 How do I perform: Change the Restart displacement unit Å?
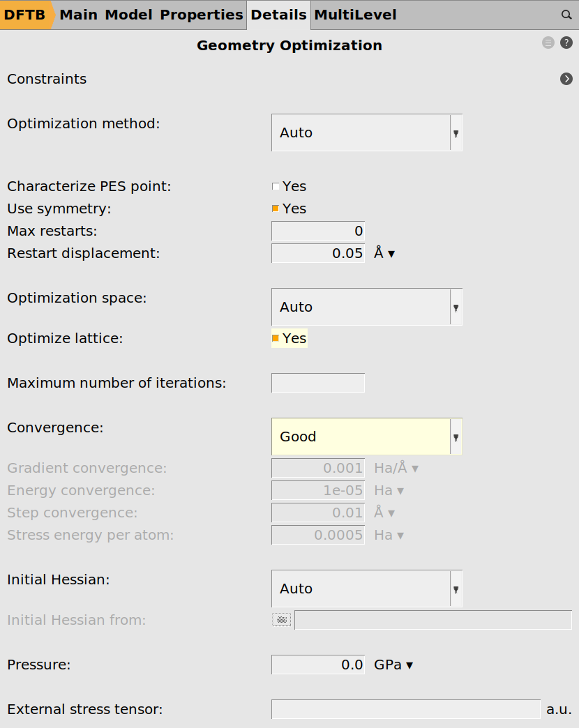(x=384, y=253)
